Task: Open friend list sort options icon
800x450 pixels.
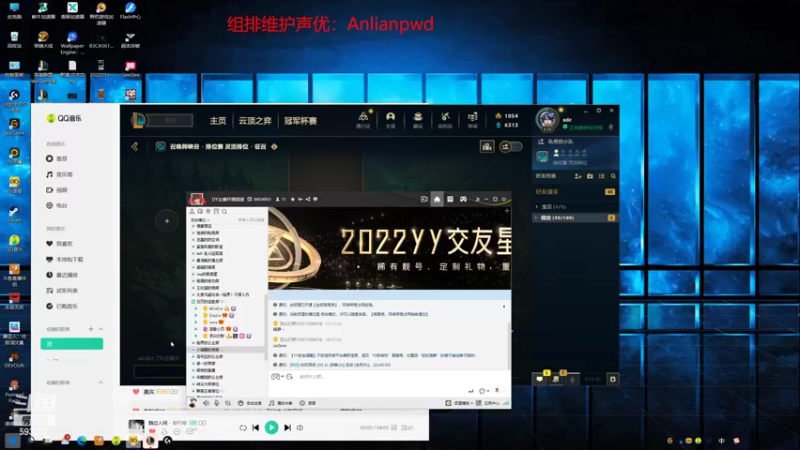Action: [x=602, y=176]
